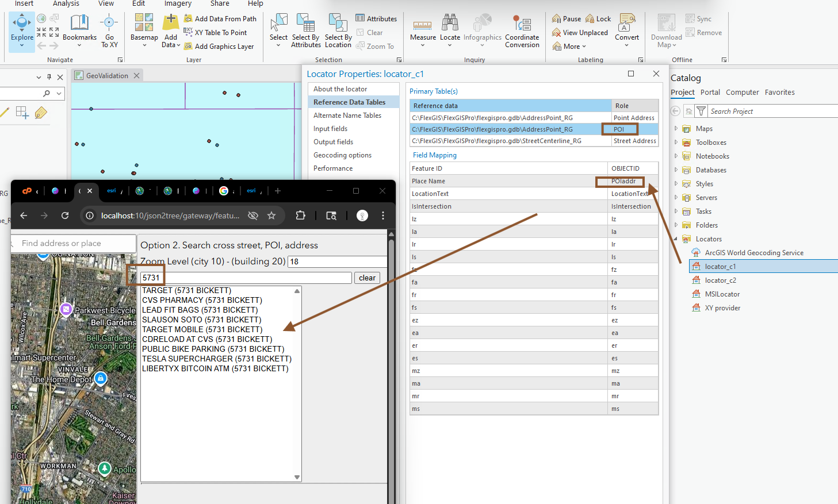The height and width of the screenshot is (504, 838).
Task: Open a new browser tab
Action: [x=278, y=191]
